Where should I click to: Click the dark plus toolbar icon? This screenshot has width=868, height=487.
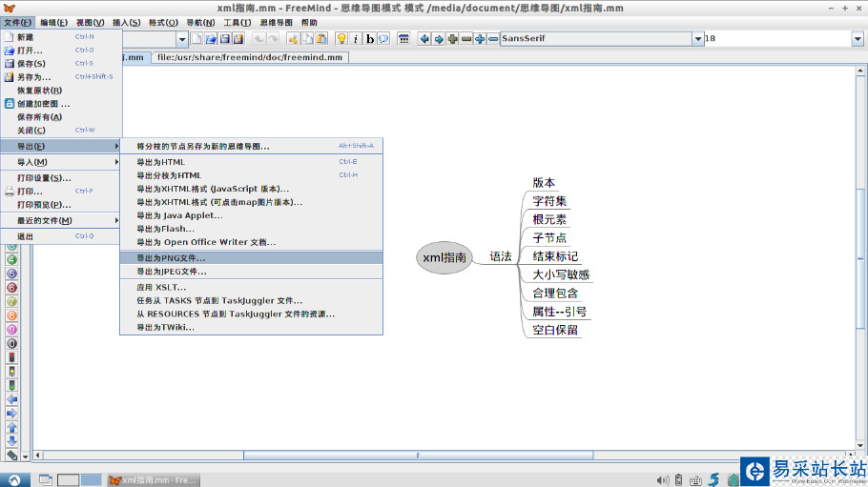[452, 38]
